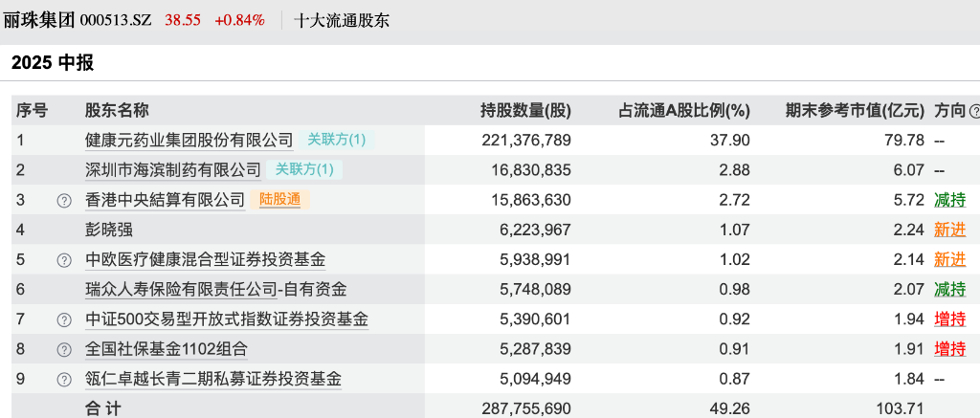
Task: Open 关联方(1) tag for 深圳市海滨制药有限公司
Action: tap(304, 170)
